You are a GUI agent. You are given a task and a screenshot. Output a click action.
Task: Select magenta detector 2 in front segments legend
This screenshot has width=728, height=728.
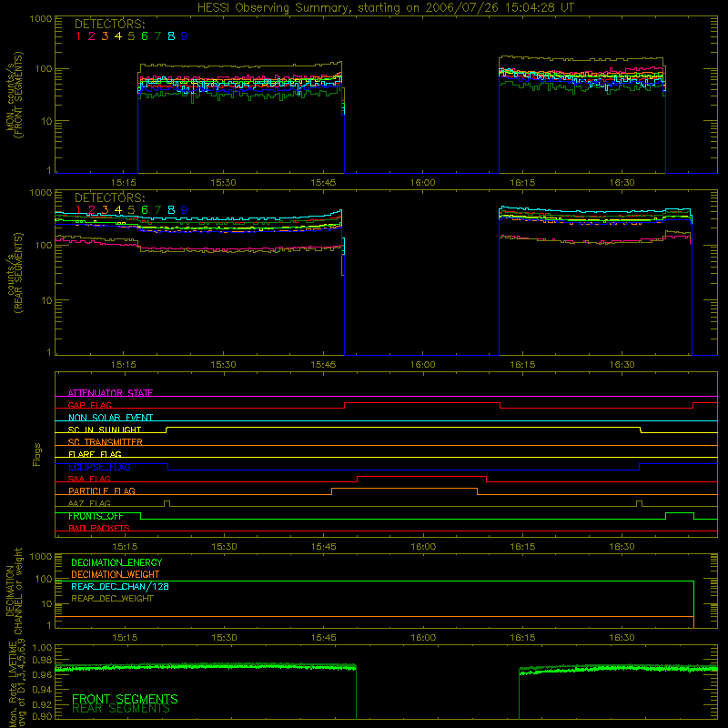[92, 36]
